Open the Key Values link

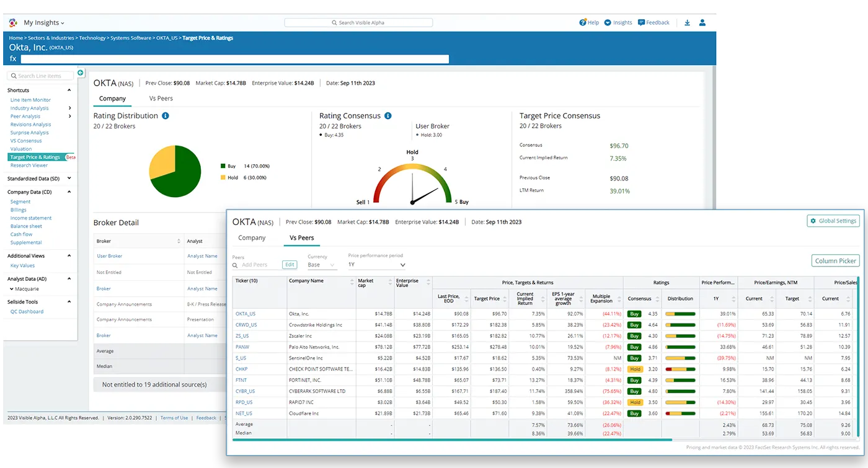click(x=22, y=265)
